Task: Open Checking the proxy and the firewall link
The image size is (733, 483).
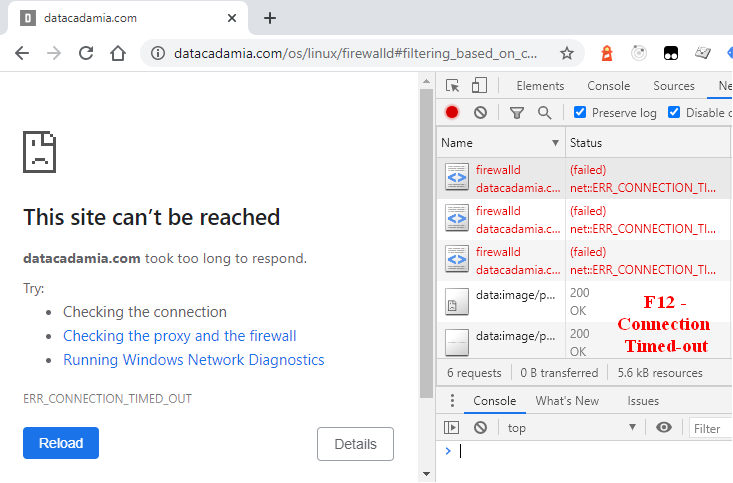Action: point(180,336)
